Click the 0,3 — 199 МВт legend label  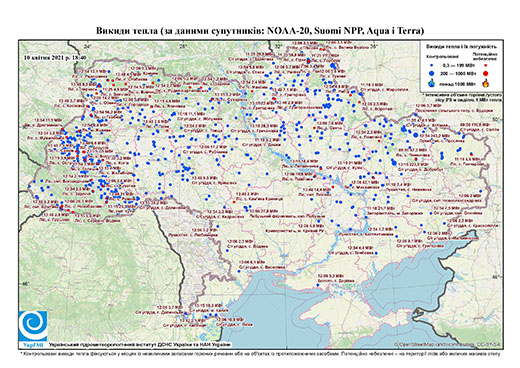pos(458,66)
